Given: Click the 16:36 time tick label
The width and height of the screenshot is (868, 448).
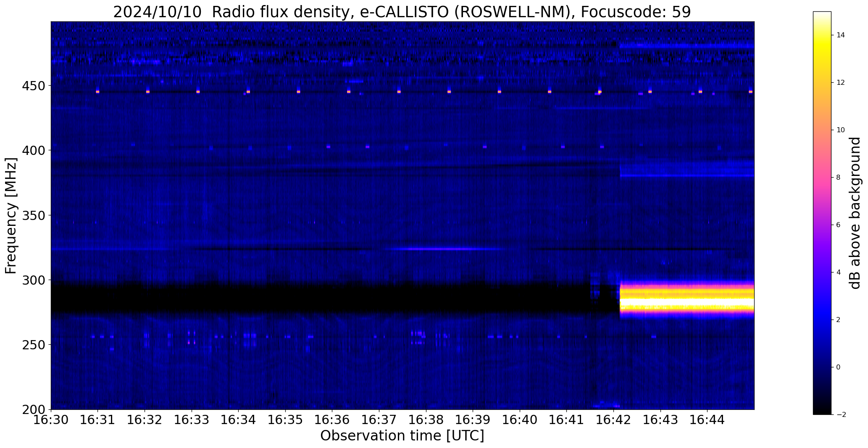Looking at the screenshot, I should tap(332, 419).
